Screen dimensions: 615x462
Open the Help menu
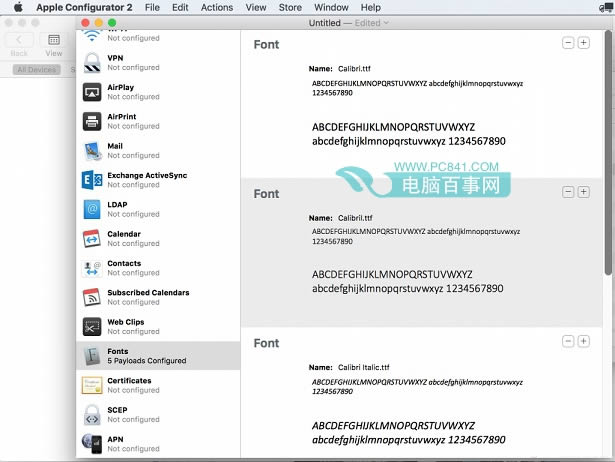(371, 7)
